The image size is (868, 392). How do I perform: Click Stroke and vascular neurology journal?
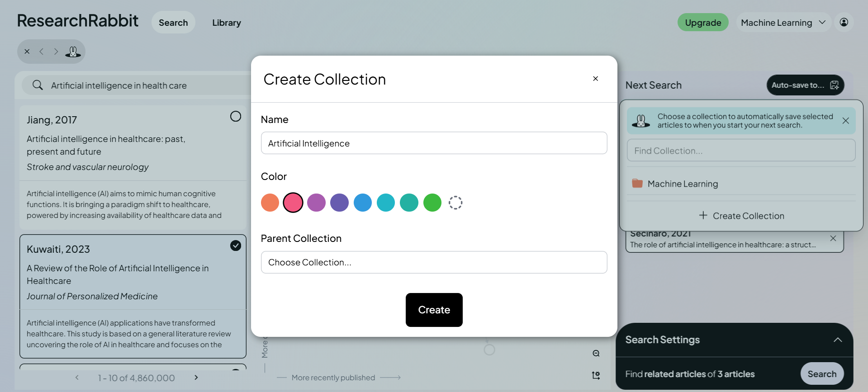87,167
